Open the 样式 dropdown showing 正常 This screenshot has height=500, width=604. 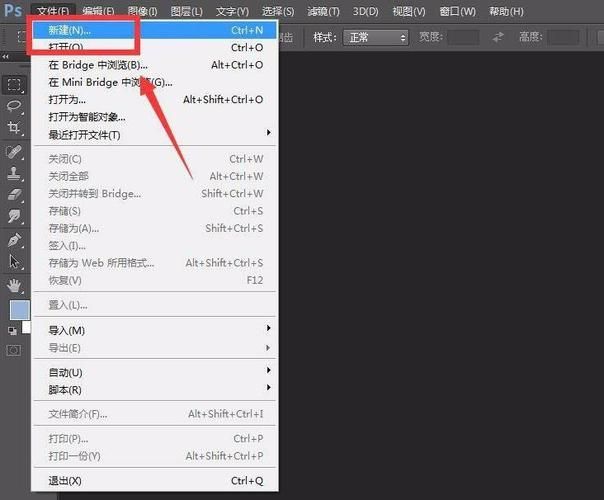[x=376, y=38]
